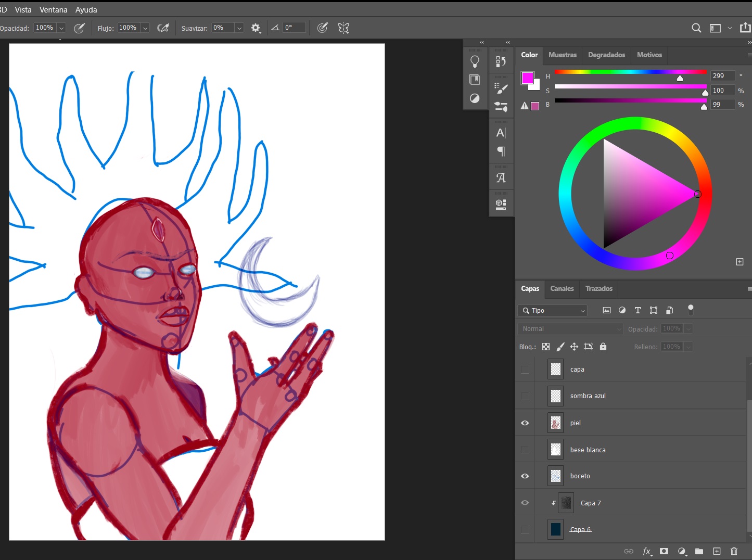Click the magenta foreground color swatch
The image size is (752, 560).
coord(527,78)
